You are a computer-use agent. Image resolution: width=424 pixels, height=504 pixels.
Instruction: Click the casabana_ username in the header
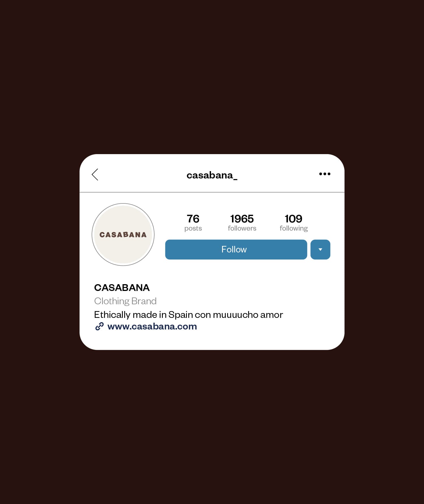pyautogui.click(x=212, y=175)
